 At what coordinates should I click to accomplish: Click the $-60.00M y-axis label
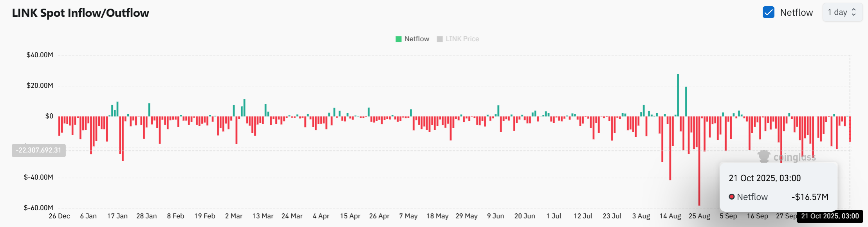click(38, 208)
